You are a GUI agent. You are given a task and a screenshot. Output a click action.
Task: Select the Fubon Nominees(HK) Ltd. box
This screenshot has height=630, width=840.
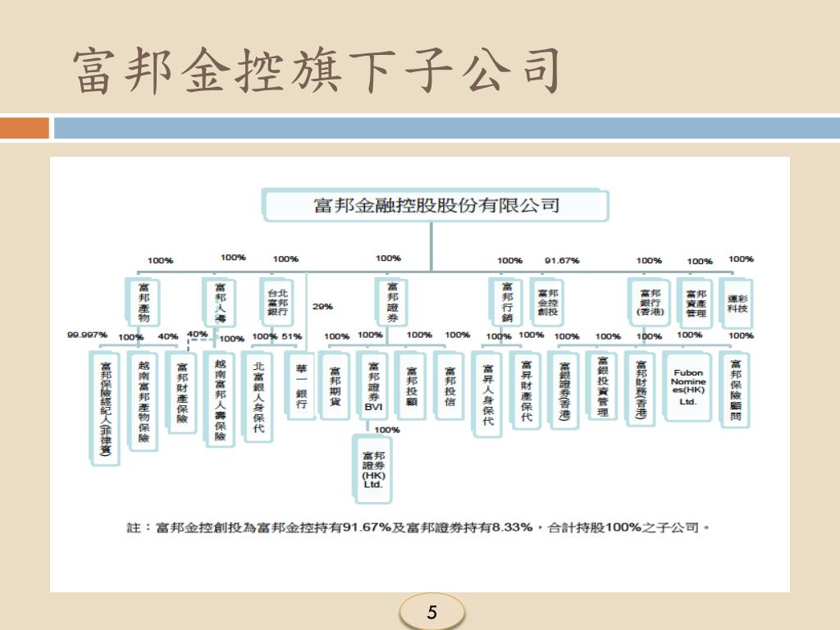pyautogui.click(x=688, y=387)
